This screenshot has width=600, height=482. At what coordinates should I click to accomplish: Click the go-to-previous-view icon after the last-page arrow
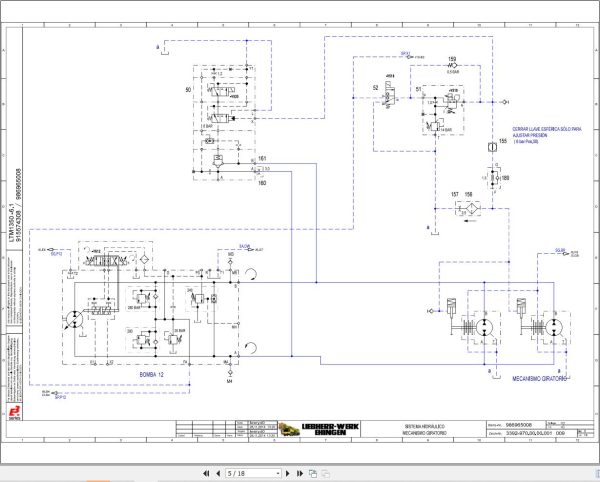pyautogui.click(x=313, y=474)
